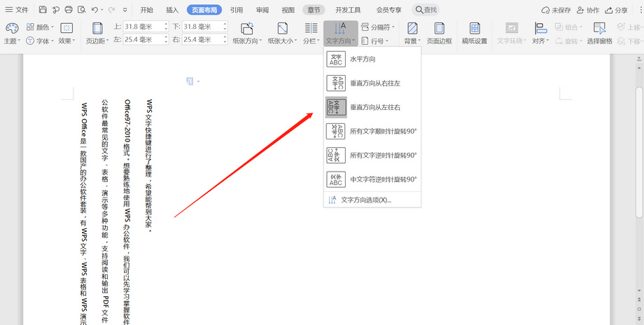Click the 分享 share button
This screenshot has height=325, width=644.
point(617,10)
